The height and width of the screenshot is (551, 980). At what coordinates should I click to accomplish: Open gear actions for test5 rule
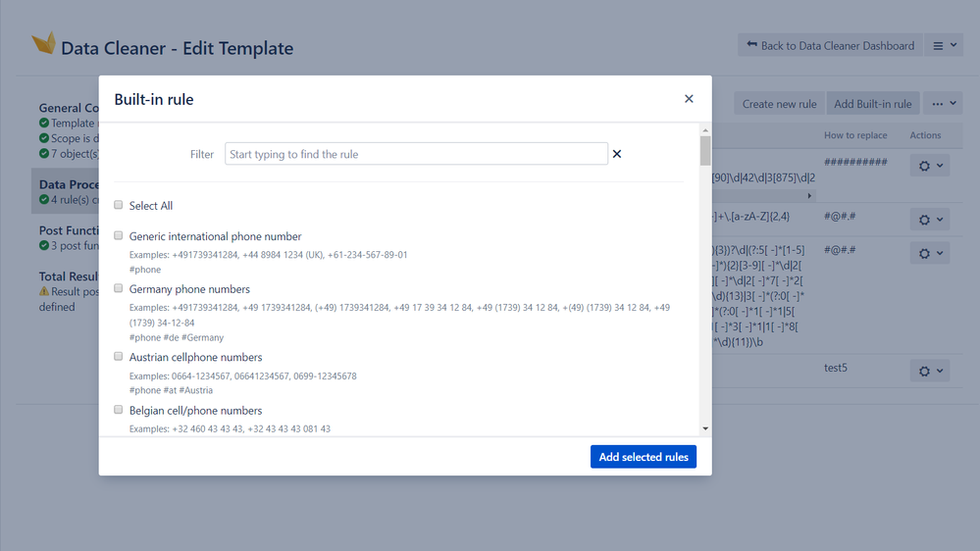(930, 371)
